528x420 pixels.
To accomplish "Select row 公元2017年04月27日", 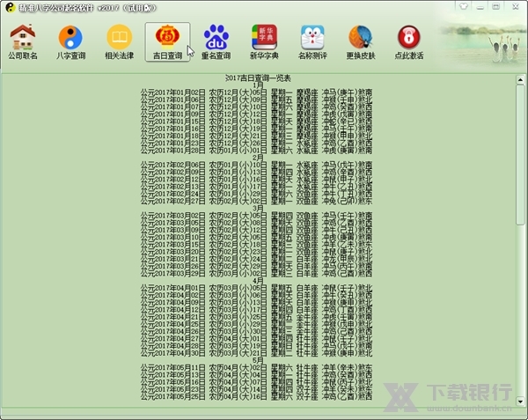I will [x=256, y=339].
